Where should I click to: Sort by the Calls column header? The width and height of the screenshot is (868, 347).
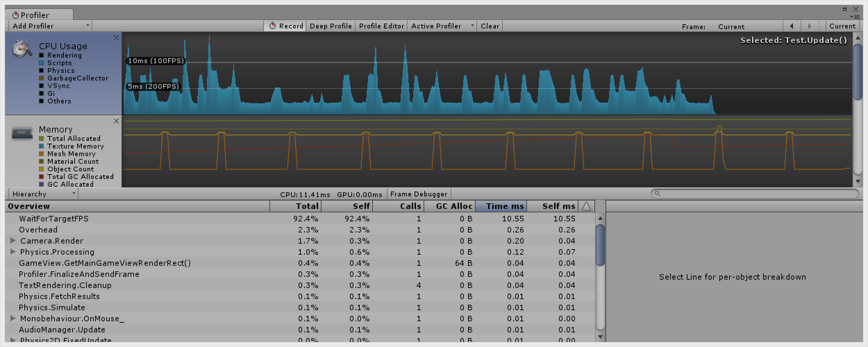click(398, 206)
